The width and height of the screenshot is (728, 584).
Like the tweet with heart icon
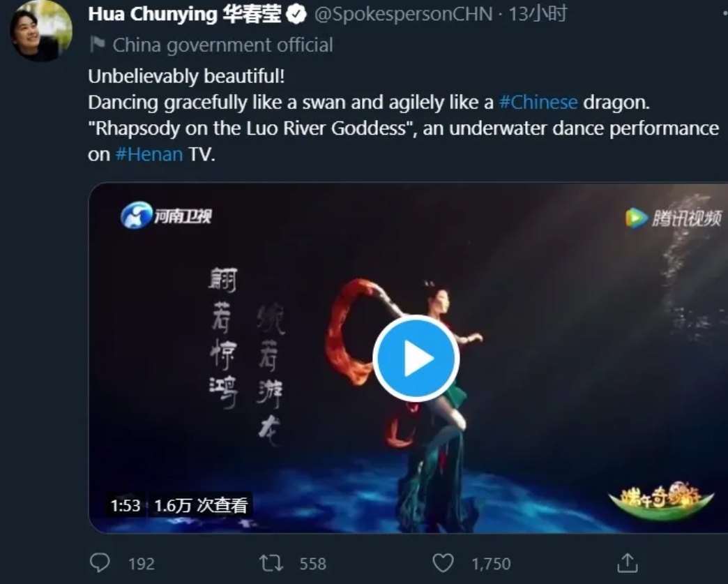coord(443,563)
